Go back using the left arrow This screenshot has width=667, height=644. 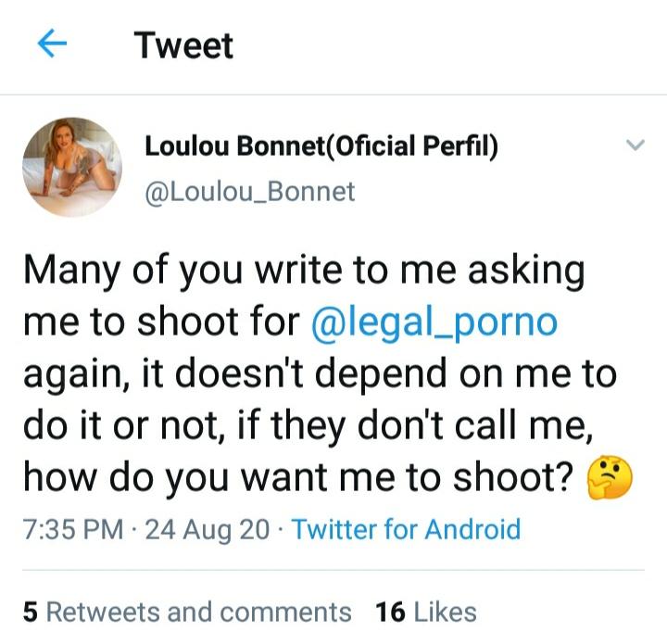click(53, 45)
